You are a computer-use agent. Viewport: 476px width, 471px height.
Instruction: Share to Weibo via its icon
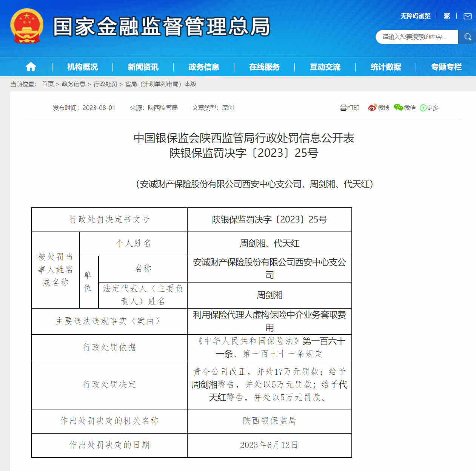pyautogui.click(x=372, y=108)
